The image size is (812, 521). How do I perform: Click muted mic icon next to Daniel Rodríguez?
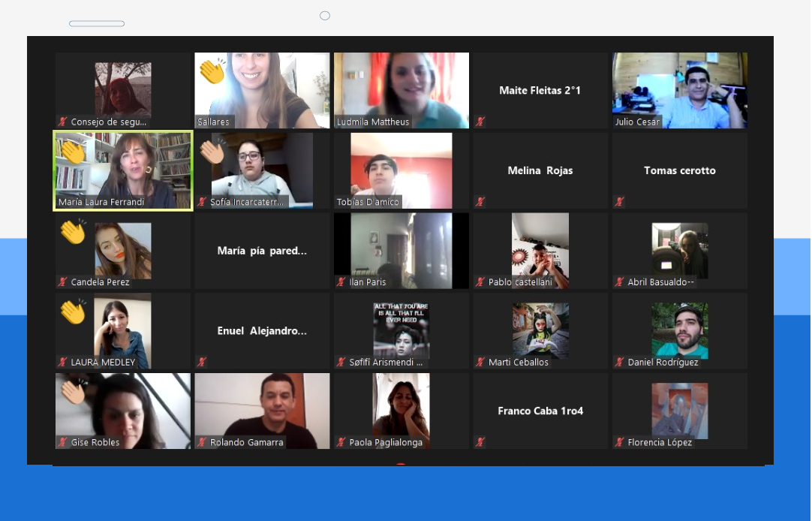pos(620,363)
